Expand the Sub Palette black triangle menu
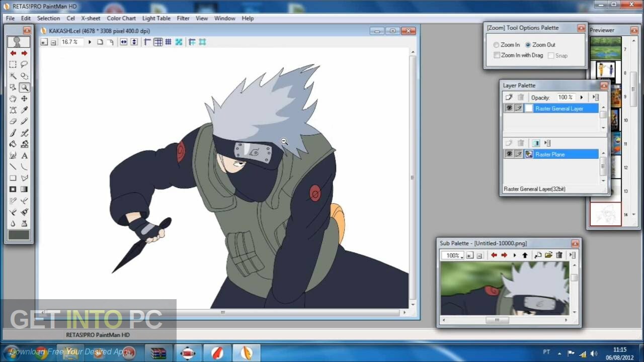 click(515, 255)
